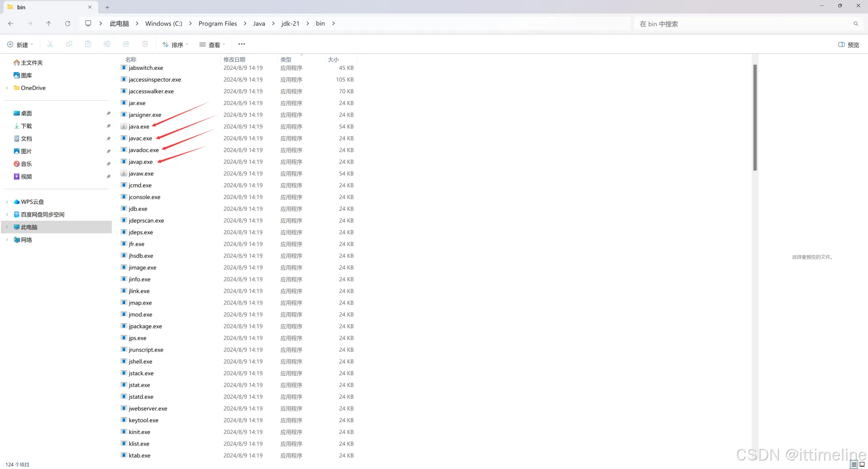Click the Cut toolbar icon
The image size is (868, 469).
tap(50, 44)
